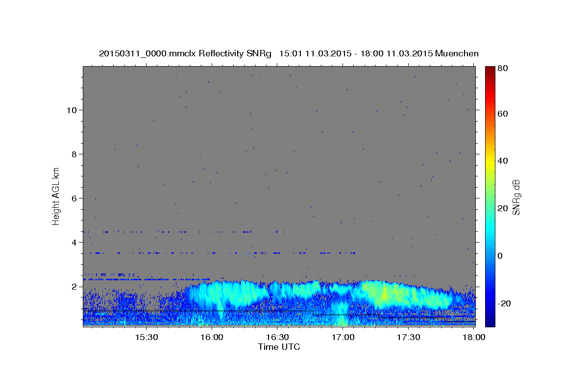Click the 16:30 time tick label
Image resolution: width=588 pixels, height=392 pixels.
[x=277, y=338]
